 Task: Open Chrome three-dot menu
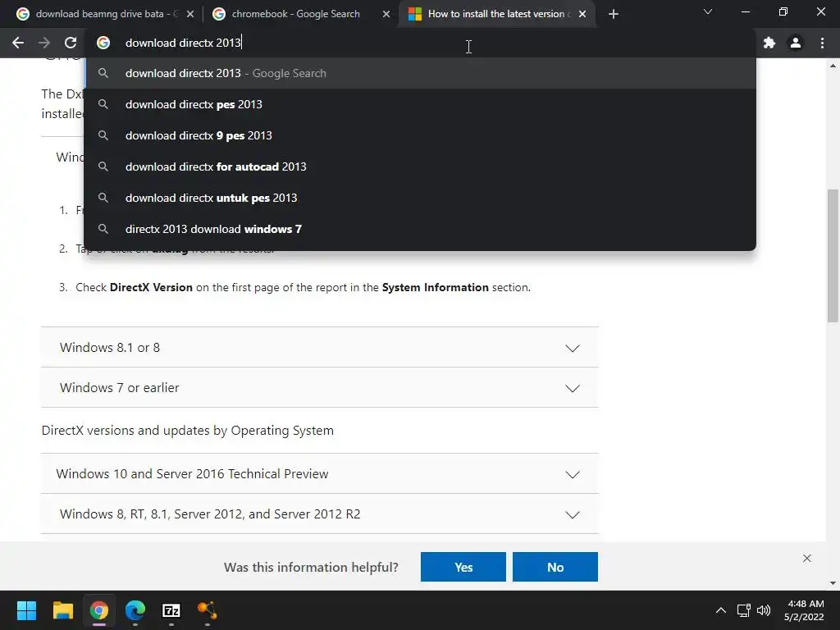coord(822,43)
